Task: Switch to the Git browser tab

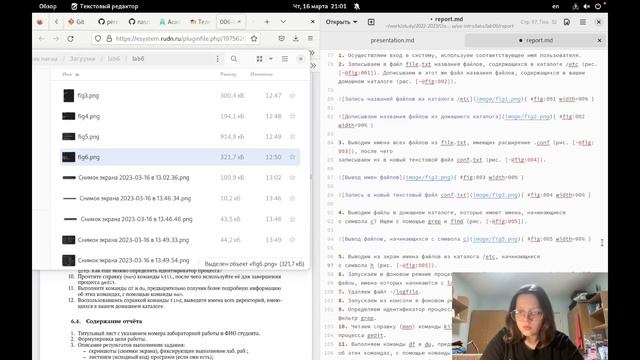Action: (76, 22)
